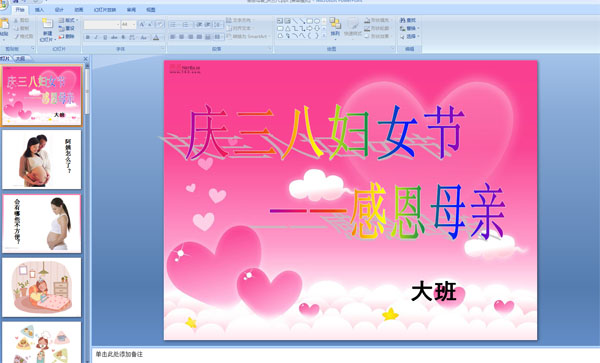Select the oval shape in the shapes gallery
The image size is (600, 363).
point(317,21)
